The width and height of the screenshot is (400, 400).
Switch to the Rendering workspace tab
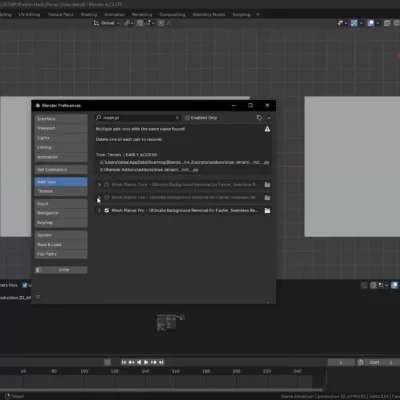tap(142, 15)
